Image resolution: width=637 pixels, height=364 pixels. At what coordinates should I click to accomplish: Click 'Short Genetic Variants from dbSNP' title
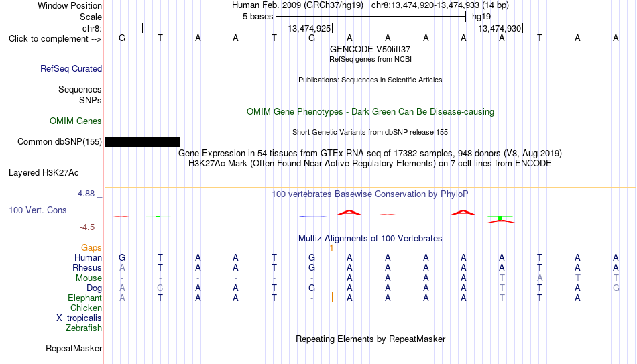click(x=370, y=133)
